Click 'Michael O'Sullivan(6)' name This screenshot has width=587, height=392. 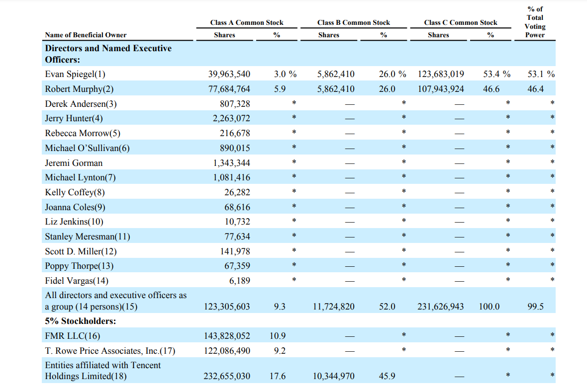click(87, 148)
